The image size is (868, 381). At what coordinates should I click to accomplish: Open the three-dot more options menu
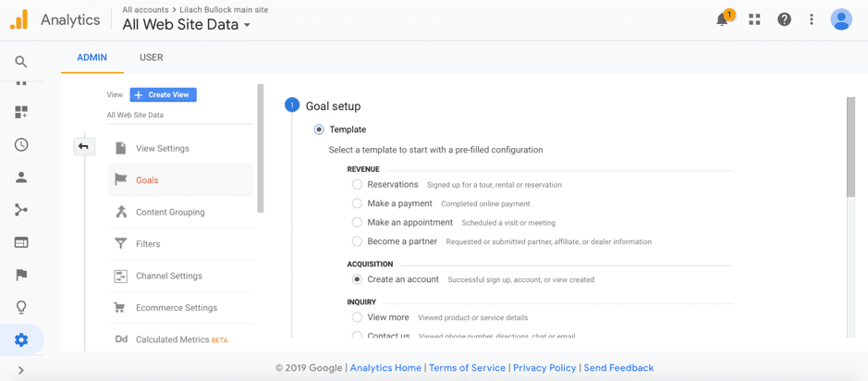[812, 19]
